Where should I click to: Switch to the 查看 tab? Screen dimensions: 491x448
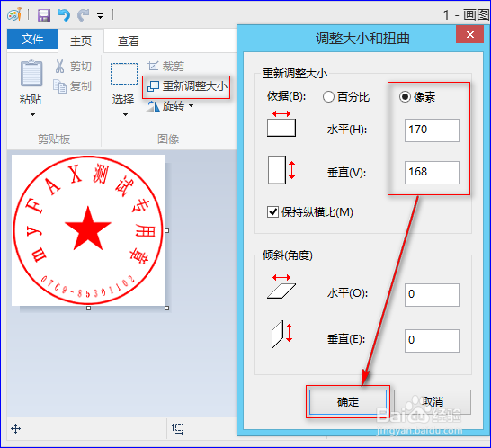129,40
